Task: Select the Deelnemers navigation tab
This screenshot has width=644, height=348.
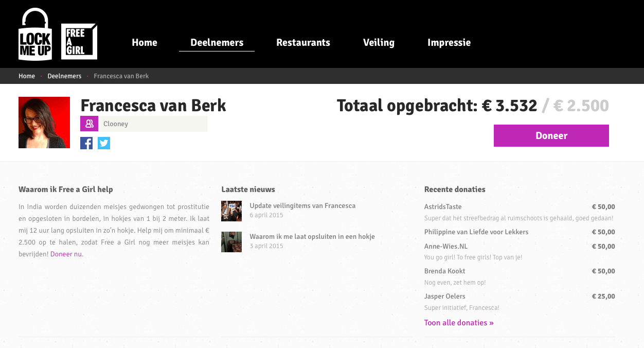Action: point(217,43)
